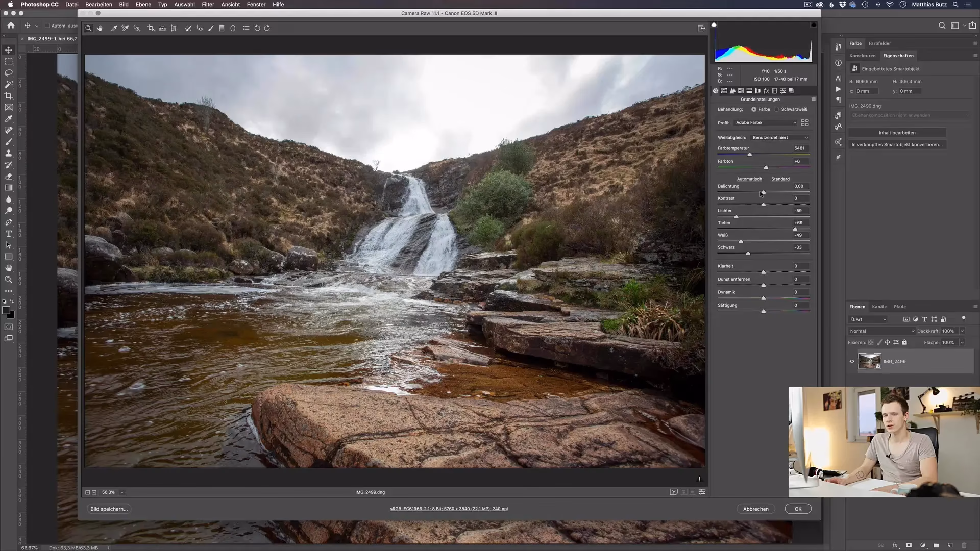Image resolution: width=980 pixels, height=551 pixels.
Task: Open the zoom level 56,3% dropdown
Action: pos(122,492)
